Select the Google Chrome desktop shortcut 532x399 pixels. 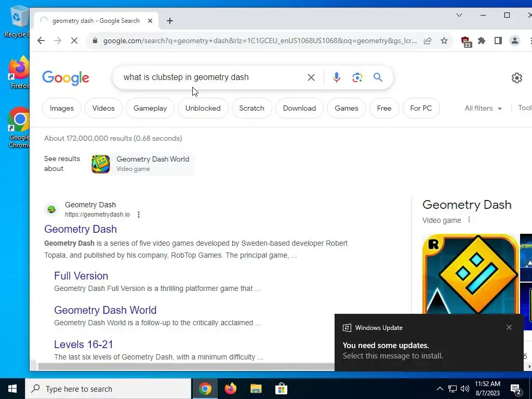coord(19,128)
